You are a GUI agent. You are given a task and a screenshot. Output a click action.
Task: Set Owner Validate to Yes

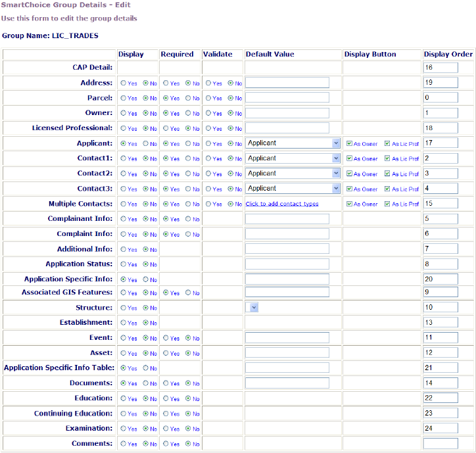[208, 113]
